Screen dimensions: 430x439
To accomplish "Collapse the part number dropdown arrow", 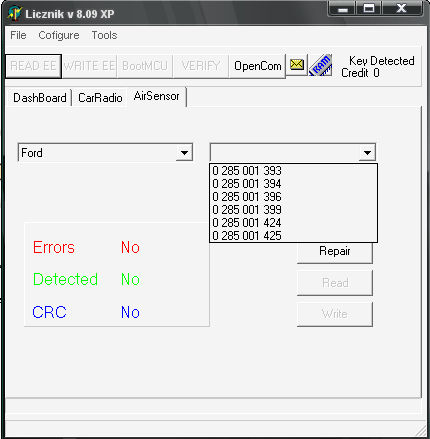I will (x=367, y=153).
